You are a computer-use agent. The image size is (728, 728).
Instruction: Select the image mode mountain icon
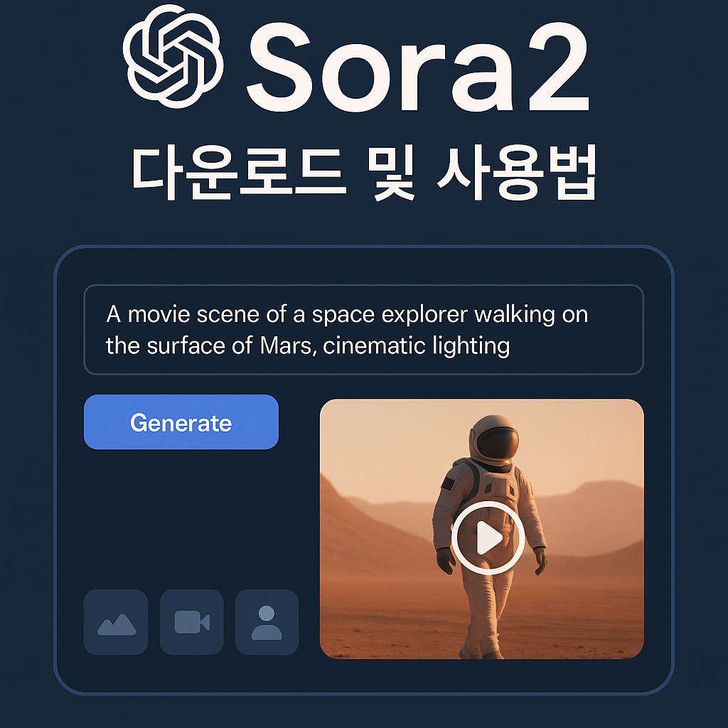tap(116, 622)
